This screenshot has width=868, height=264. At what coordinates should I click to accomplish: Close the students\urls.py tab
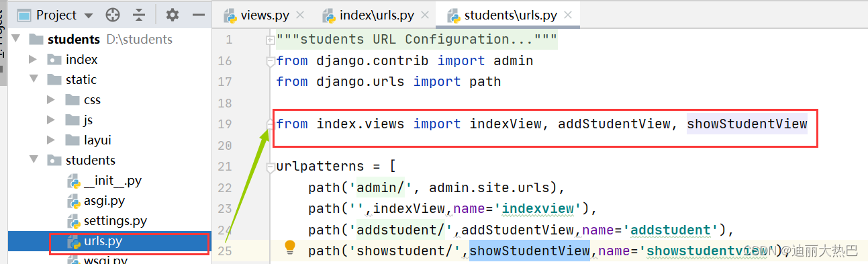[x=567, y=14]
